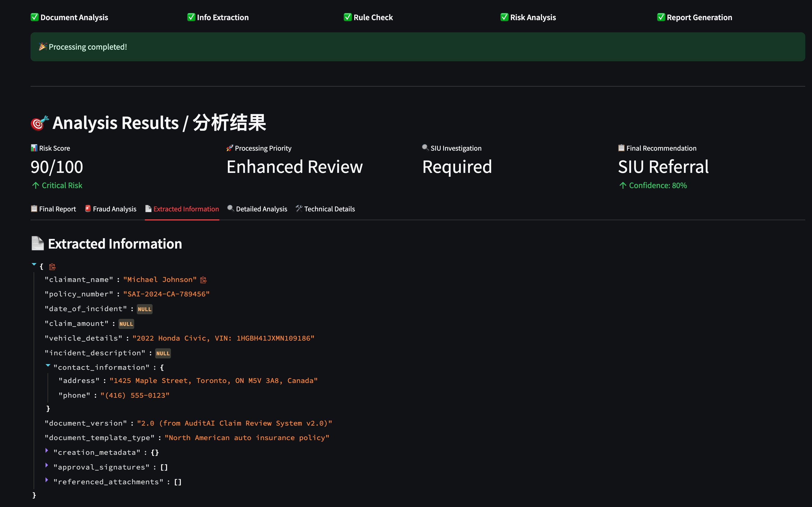Expand the referenced_attachments array
812x507 pixels.
click(47, 480)
